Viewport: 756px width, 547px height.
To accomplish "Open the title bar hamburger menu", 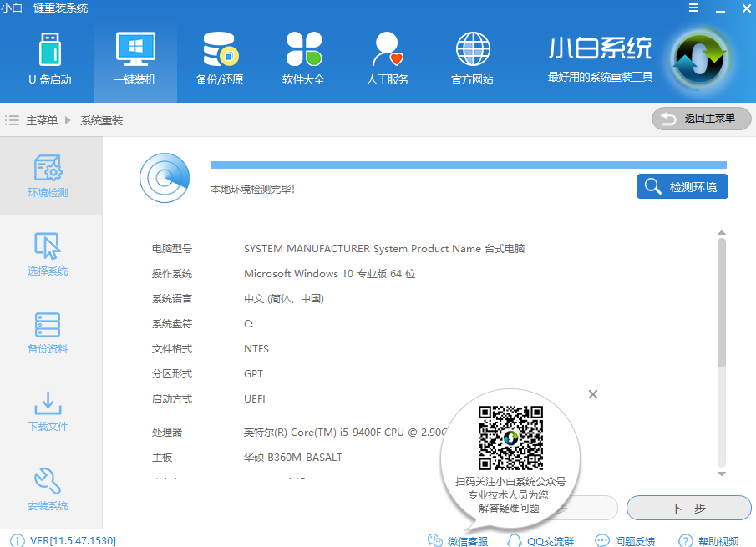I will point(693,8).
